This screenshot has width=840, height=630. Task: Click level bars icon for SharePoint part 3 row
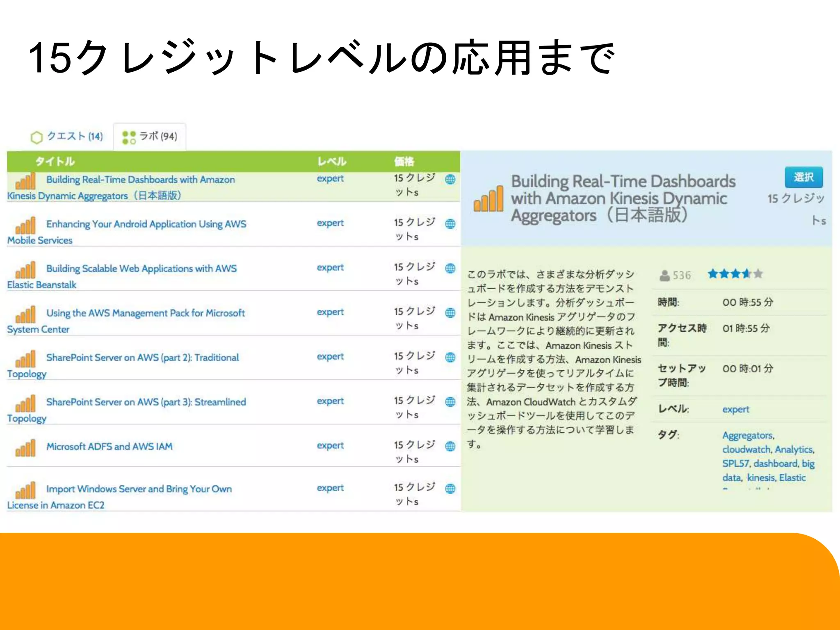(x=25, y=404)
